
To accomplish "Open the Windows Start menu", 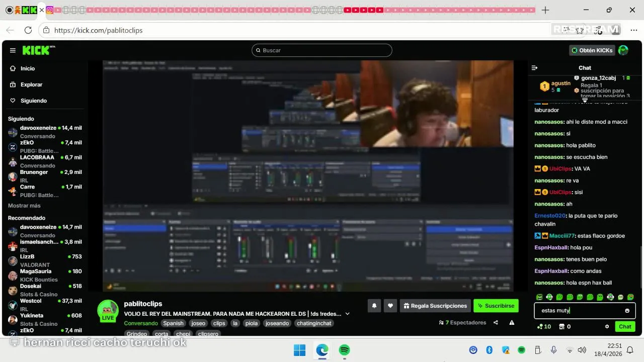I will 299,350.
